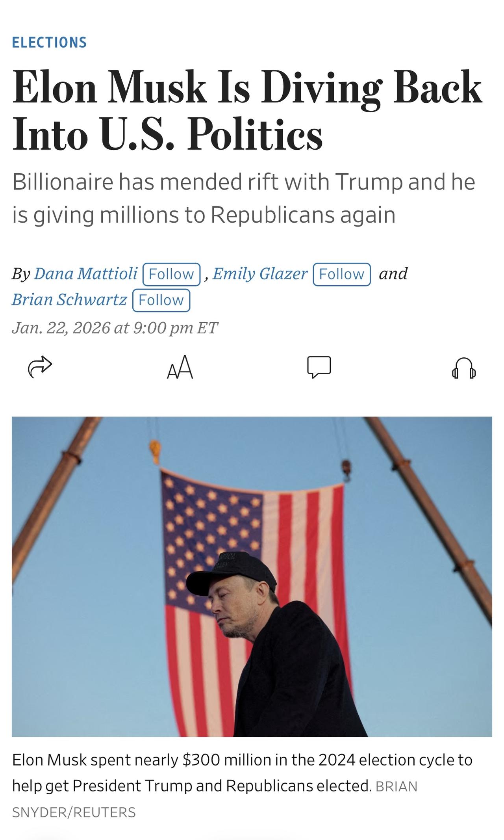Follow author Emily Glazer
504x840 pixels.
tap(342, 274)
